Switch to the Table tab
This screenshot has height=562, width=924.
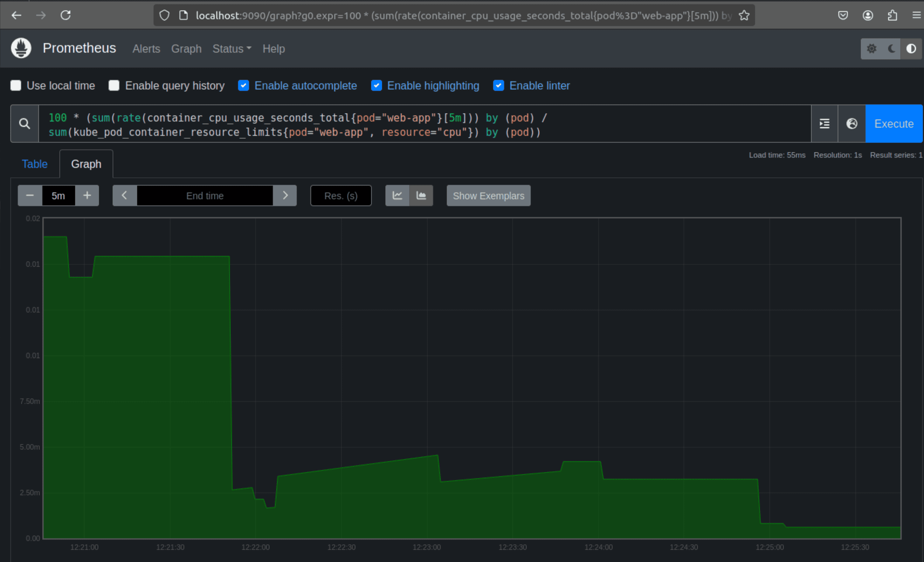[34, 164]
